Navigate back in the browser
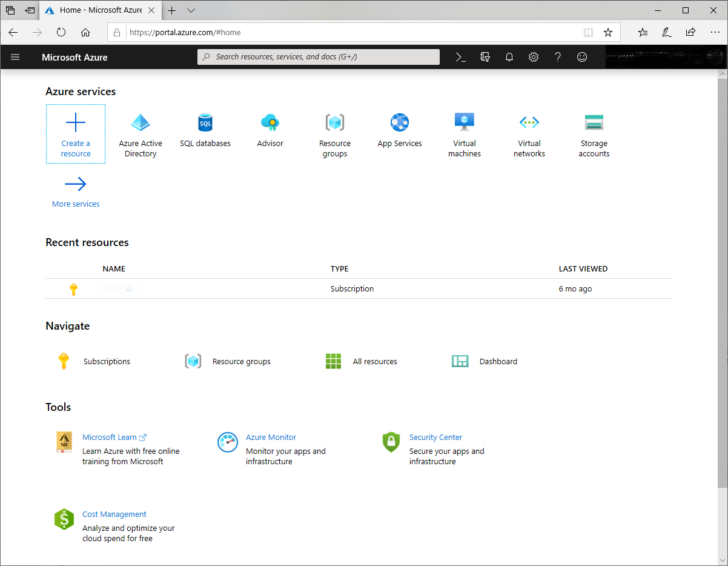 click(x=13, y=32)
